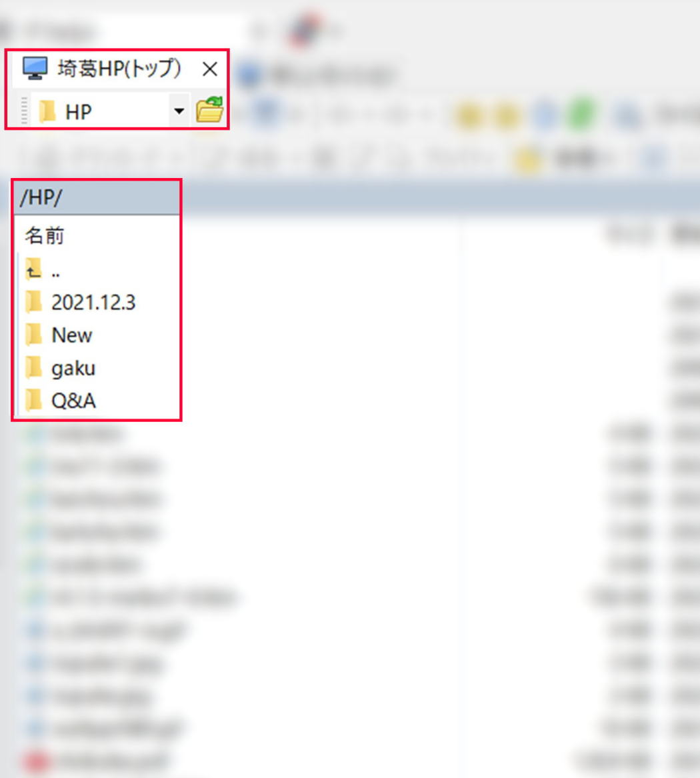Click the toolbar grip handle left of HP

point(25,111)
